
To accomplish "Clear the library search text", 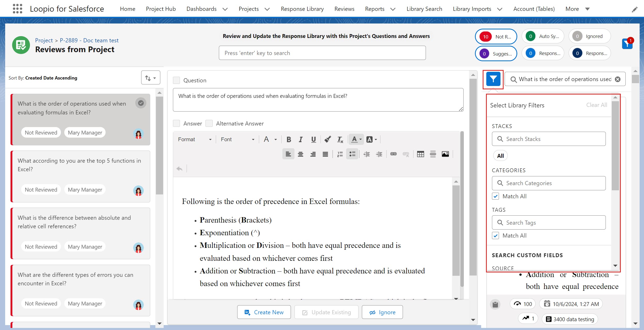I will pyautogui.click(x=617, y=79).
